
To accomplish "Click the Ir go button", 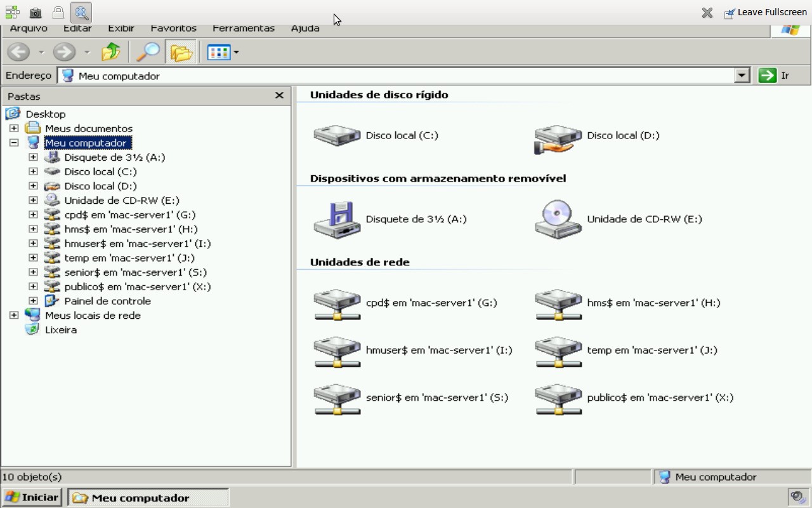I will click(x=775, y=76).
